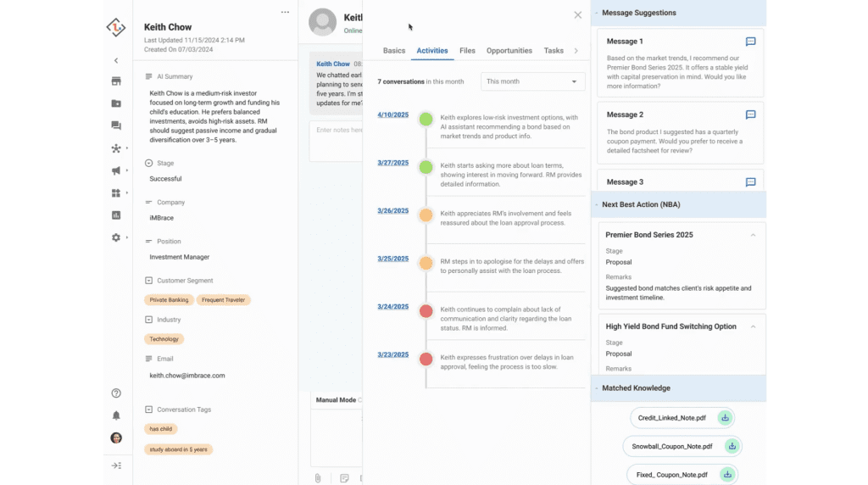The height and width of the screenshot is (485, 868).
Task: Click the help question mark icon
Action: pyautogui.click(x=116, y=393)
